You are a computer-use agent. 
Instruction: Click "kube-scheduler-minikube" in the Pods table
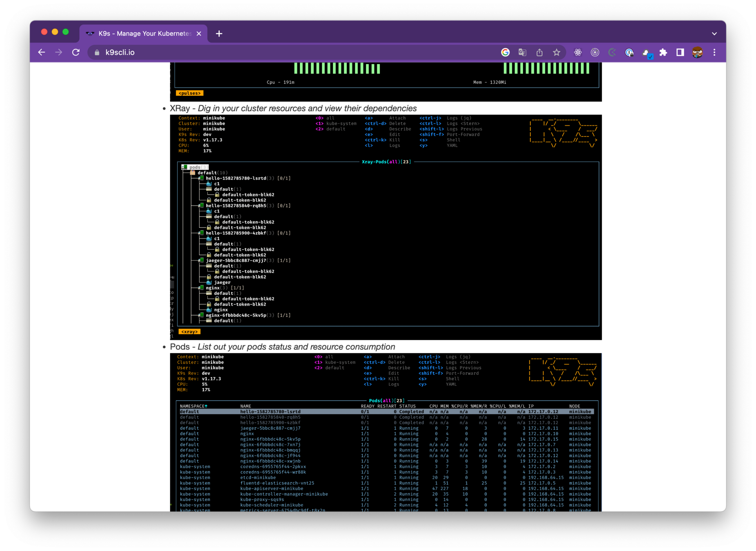tap(272, 505)
